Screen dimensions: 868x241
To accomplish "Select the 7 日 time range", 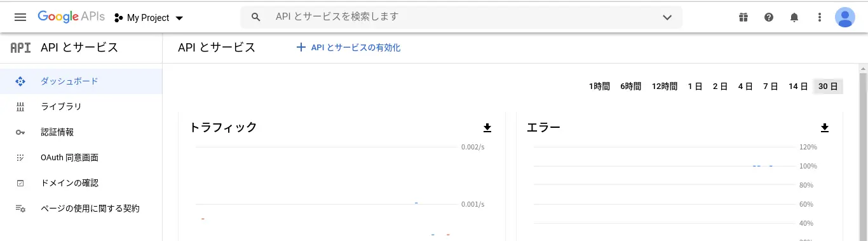I will [770, 86].
